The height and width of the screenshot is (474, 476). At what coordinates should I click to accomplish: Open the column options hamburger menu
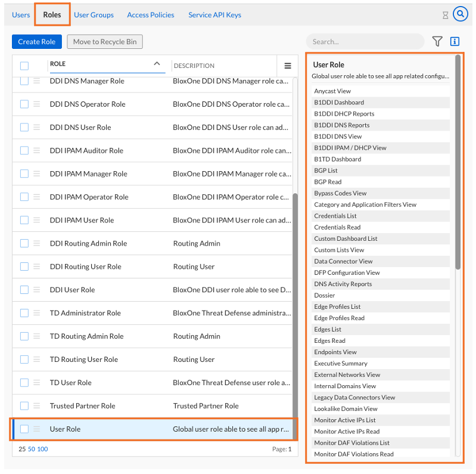pos(288,66)
